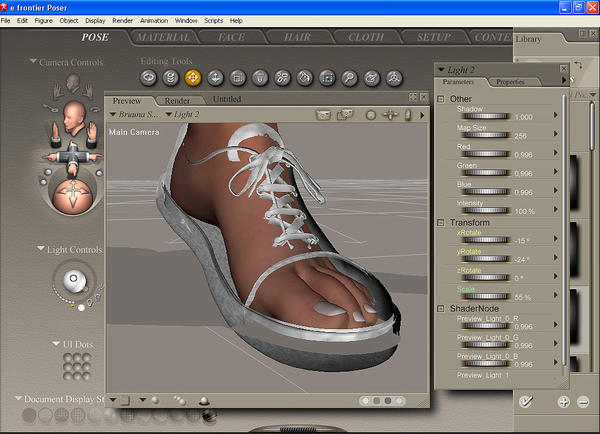Switch to the MATERIAL room tab
The height and width of the screenshot is (434, 600).
(x=163, y=38)
